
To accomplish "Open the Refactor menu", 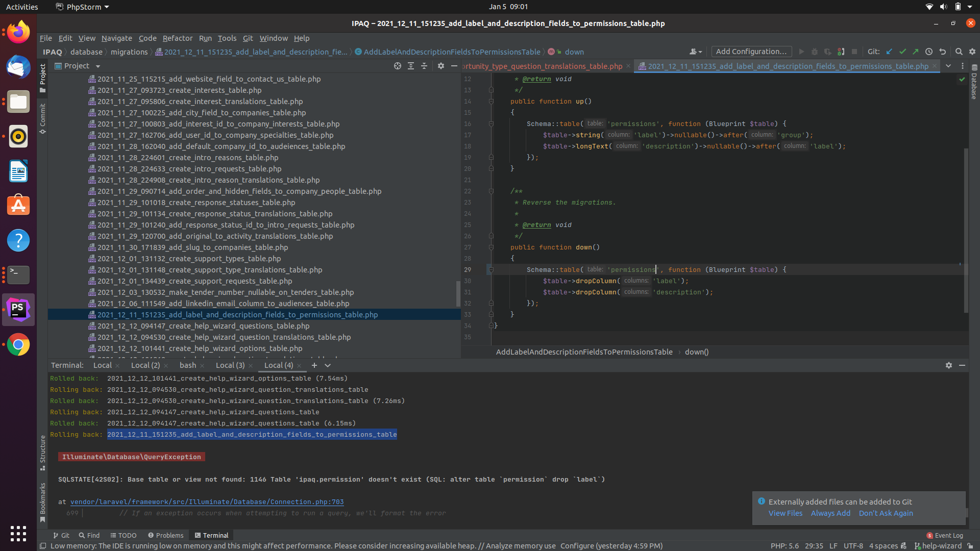I will (x=177, y=38).
